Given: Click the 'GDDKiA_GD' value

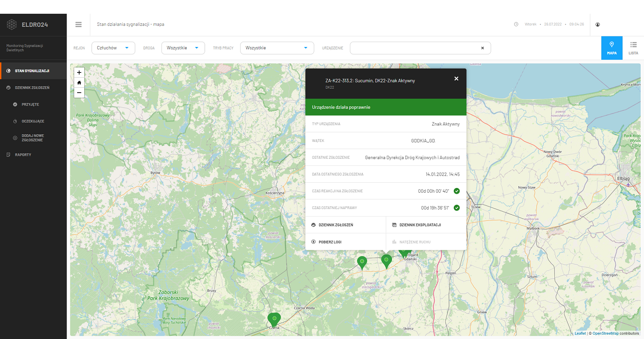Looking at the screenshot, I should click(x=423, y=141).
